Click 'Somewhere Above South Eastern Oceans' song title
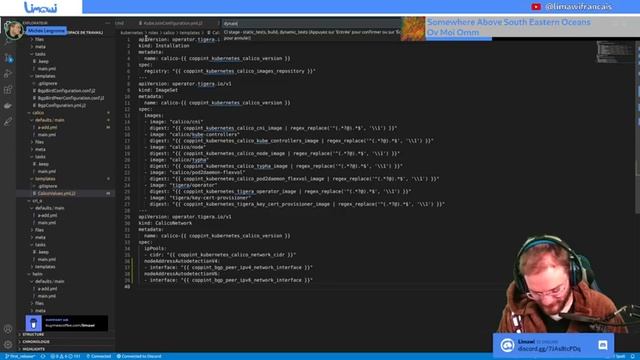The height and width of the screenshot is (360, 640). pyautogui.click(x=509, y=22)
